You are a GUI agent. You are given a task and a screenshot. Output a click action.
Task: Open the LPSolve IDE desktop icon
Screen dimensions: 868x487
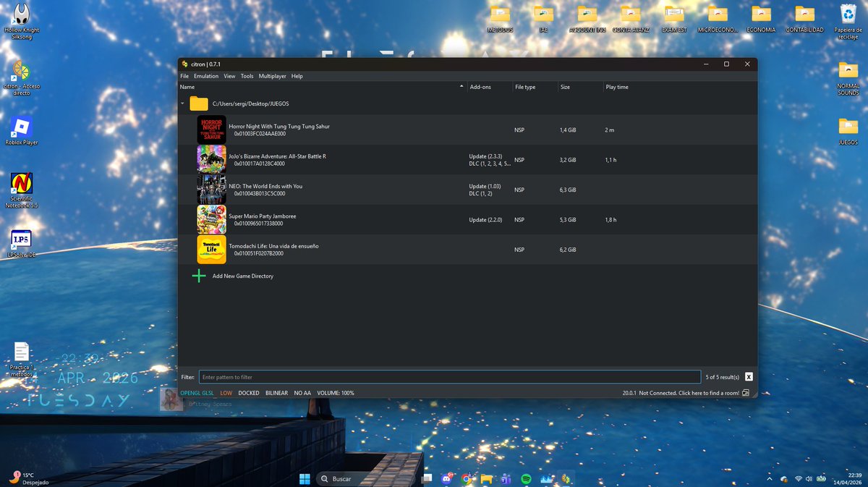[x=22, y=244]
